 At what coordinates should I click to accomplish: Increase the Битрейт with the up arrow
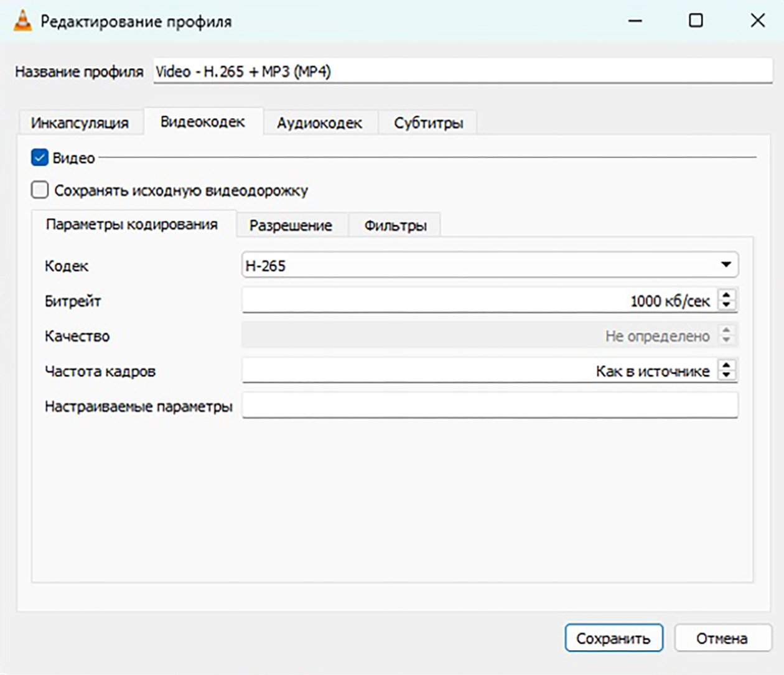tap(726, 295)
